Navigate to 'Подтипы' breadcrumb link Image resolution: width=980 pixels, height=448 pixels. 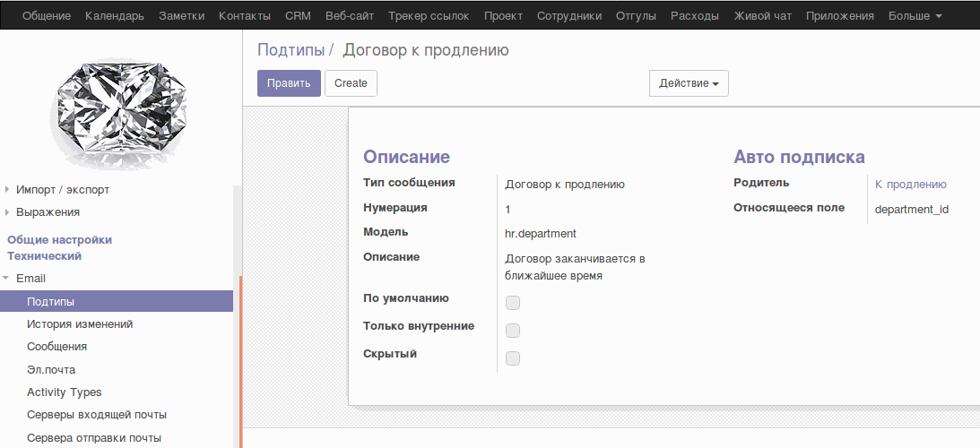[x=291, y=50]
